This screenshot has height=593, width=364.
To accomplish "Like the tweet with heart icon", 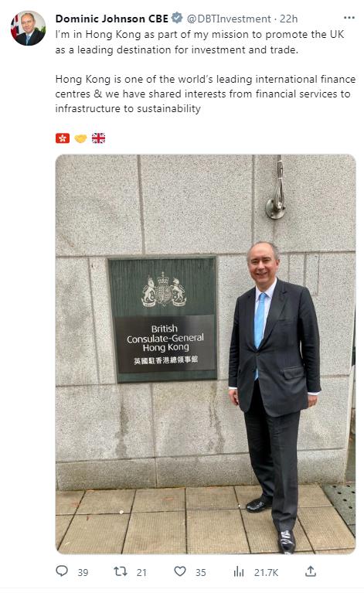I will pyautogui.click(x=180, y=571).
